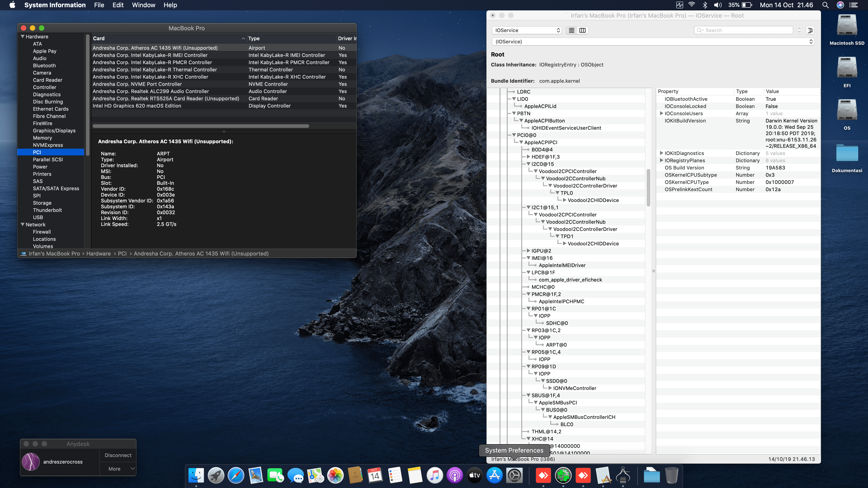The height and width of the screenshot is (488, 868).
Task: Focus the IORegistryExplorer Search field
Action: point(744,30)
